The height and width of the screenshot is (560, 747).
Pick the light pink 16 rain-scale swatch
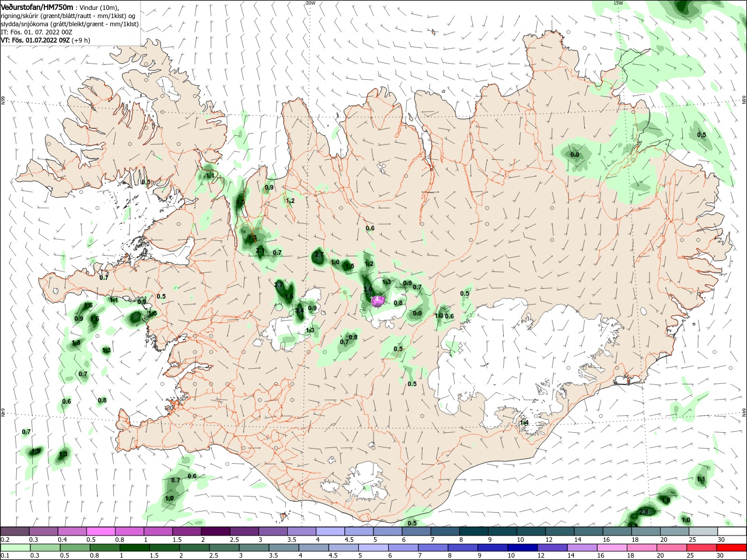(612, 547)
